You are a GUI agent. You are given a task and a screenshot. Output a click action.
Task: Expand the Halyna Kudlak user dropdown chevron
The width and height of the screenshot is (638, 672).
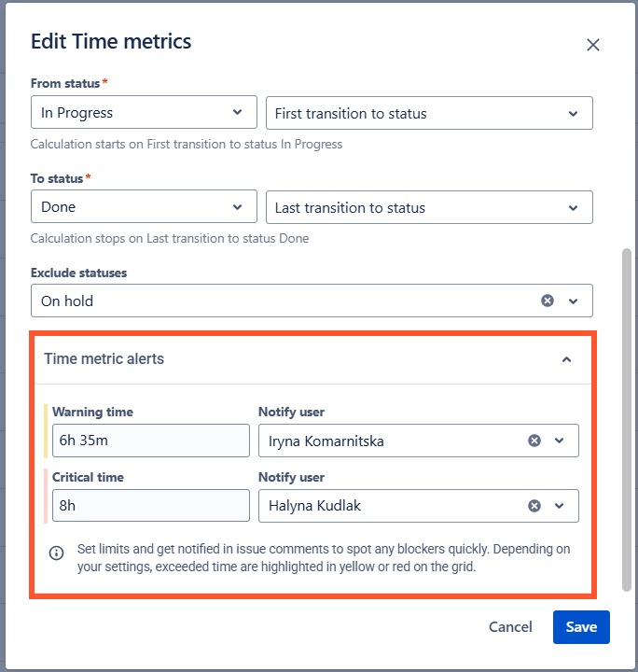click(x=560, y=506)
